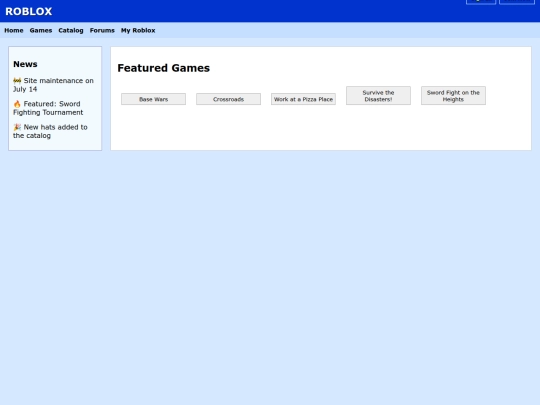Click the construction sign icon beside maintenance news
The height and width of the screenshot is (405, 540).
point(17,81)
